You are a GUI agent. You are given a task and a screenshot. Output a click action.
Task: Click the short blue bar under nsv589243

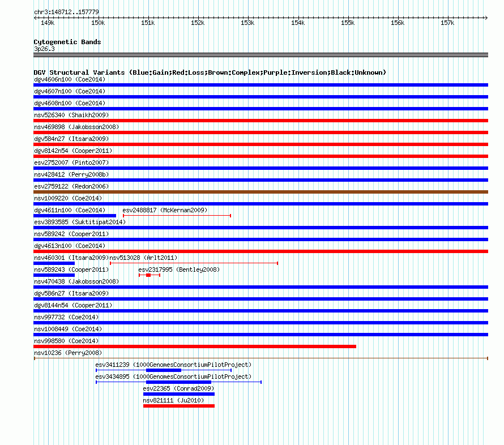pos(54,275)
